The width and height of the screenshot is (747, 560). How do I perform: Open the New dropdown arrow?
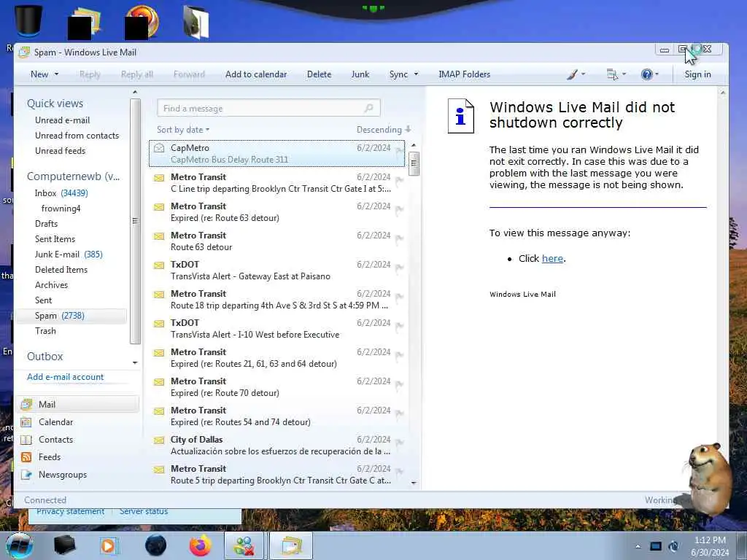click(x=56, y=74)
